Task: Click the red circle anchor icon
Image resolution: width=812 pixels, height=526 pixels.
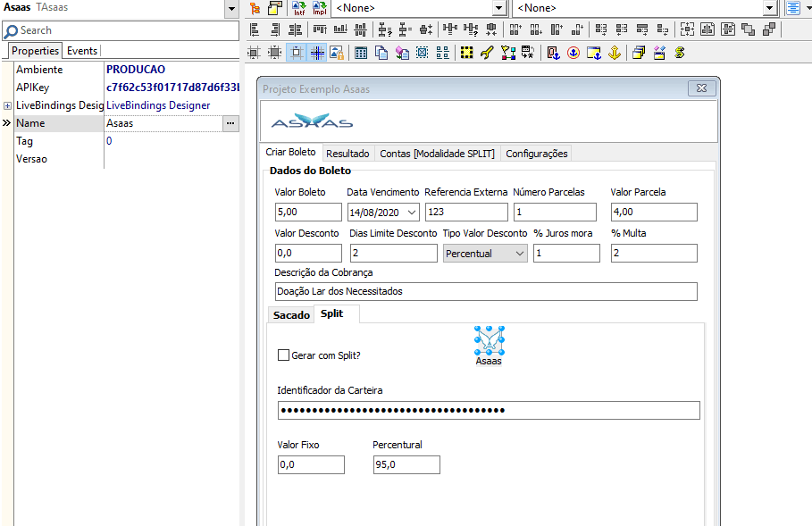Action: tap(573, 53)
